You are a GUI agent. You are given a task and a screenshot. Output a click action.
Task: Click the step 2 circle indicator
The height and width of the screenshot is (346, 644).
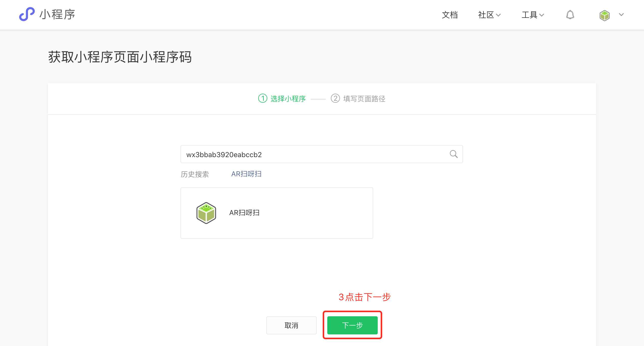click(x=335, y=98)
